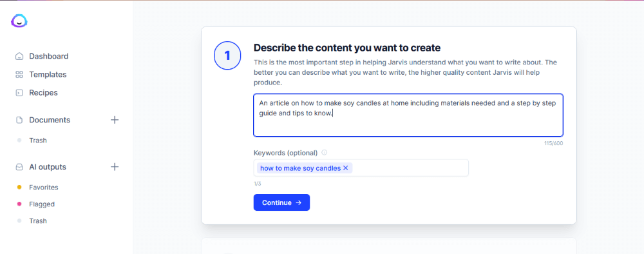Viewport: 644px width, 254px height.
Task: Add a new document with plus icon
Action: pyautogui.click(x=115, y=120)
